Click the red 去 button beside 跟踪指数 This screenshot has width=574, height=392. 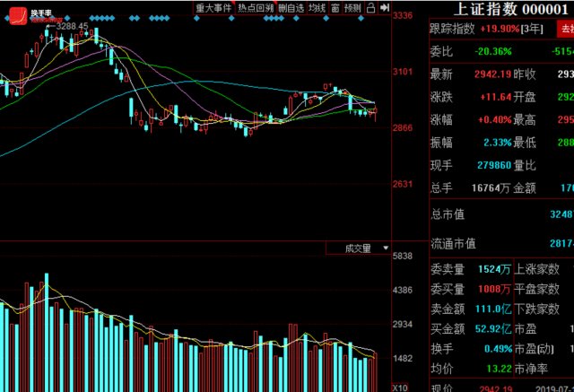pos(566,29)
